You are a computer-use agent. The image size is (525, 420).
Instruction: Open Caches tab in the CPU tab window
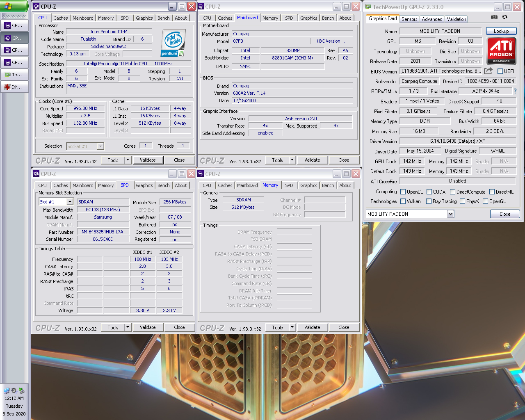pos(61,18)
